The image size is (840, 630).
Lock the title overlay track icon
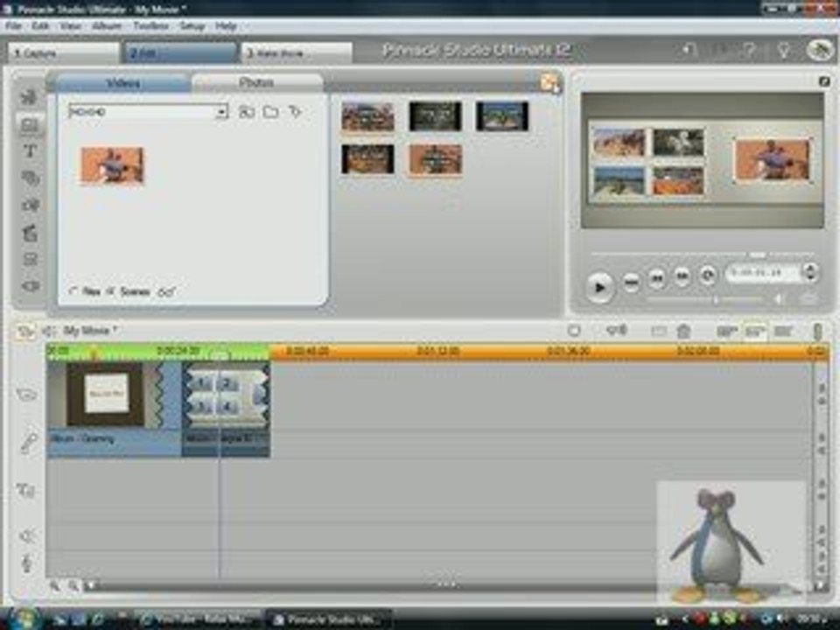click(x=25, y=490)
